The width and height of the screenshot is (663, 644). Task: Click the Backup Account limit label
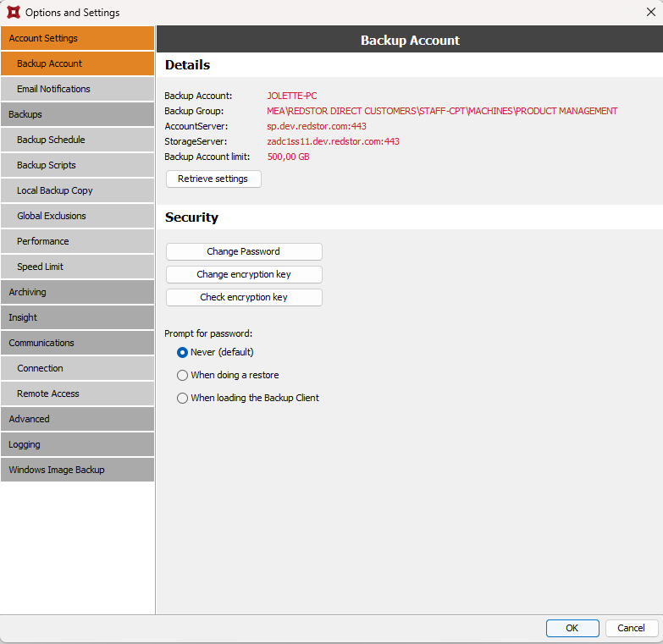[x=207, y=157]
